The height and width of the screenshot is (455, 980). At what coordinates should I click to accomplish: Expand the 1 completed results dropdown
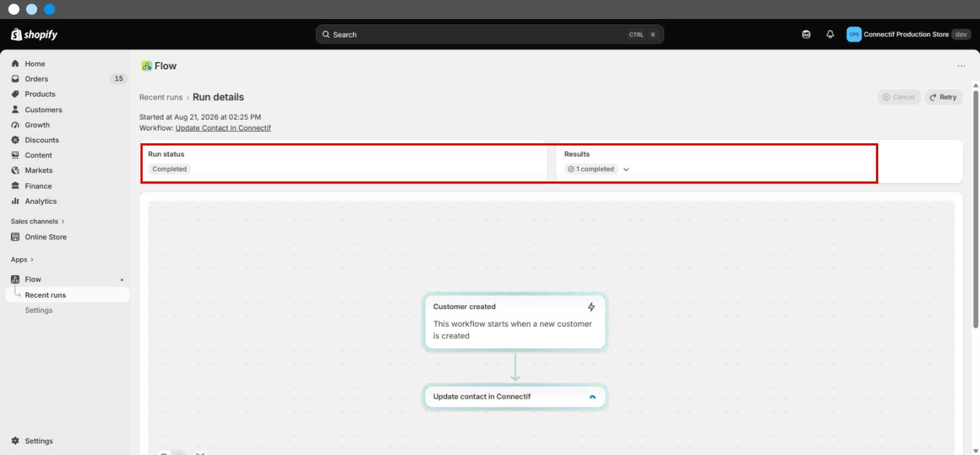(626, 169)
